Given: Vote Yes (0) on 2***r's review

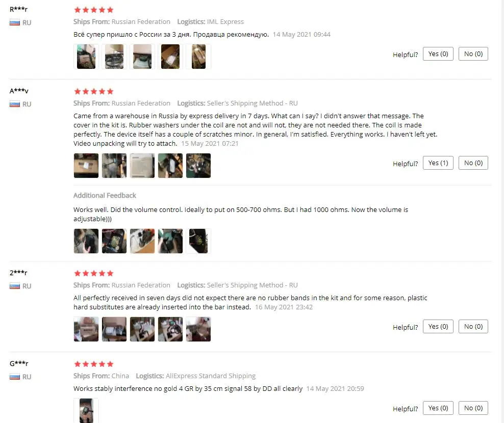Looking at the screenshot, I should tap(438, 326).
